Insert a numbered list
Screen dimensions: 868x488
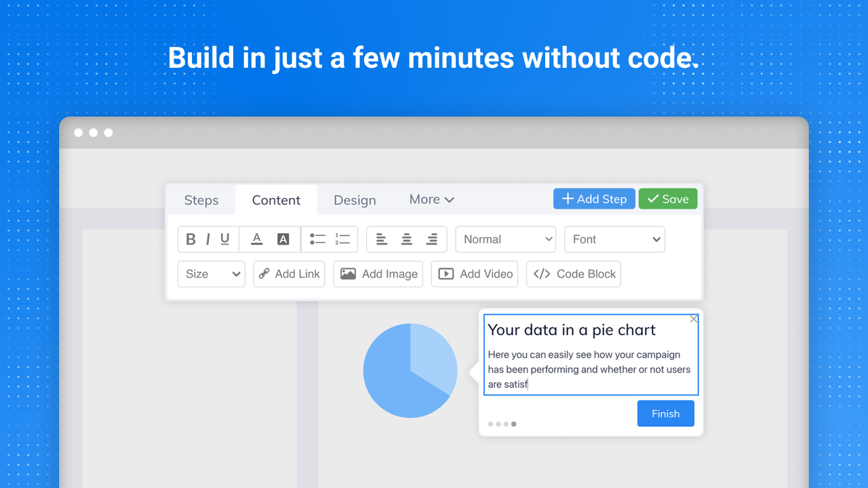(342, 239)
